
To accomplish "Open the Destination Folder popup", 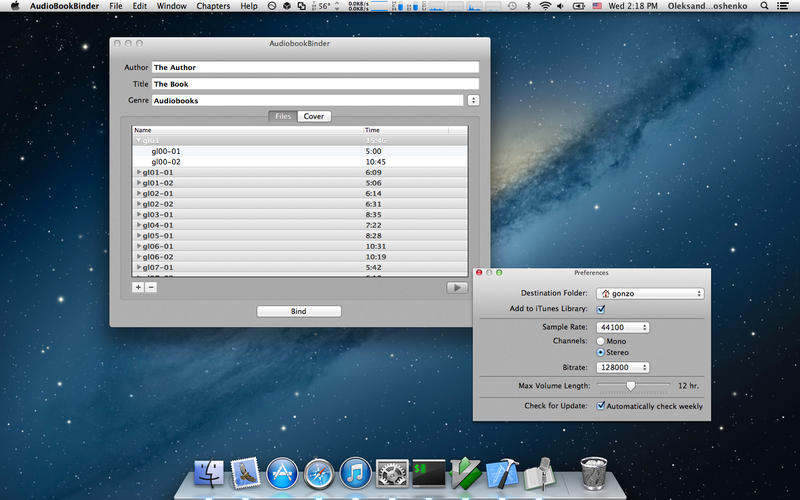I will [650, 293].
